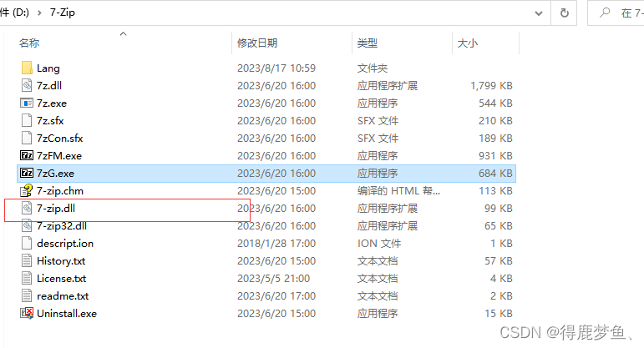Click the 7-zip32.dll file icon
Viewport: 644px width, 348px height.
27,225
